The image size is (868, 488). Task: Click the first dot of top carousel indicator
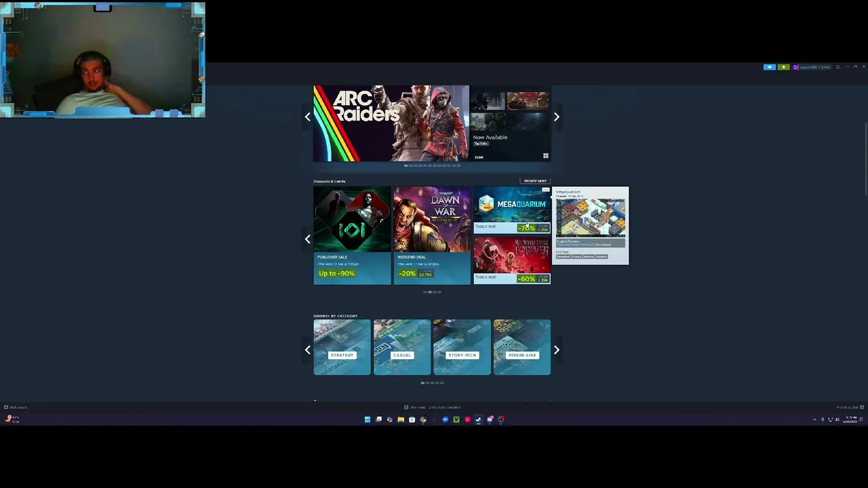pyautogui.click(x=406, y=165)
